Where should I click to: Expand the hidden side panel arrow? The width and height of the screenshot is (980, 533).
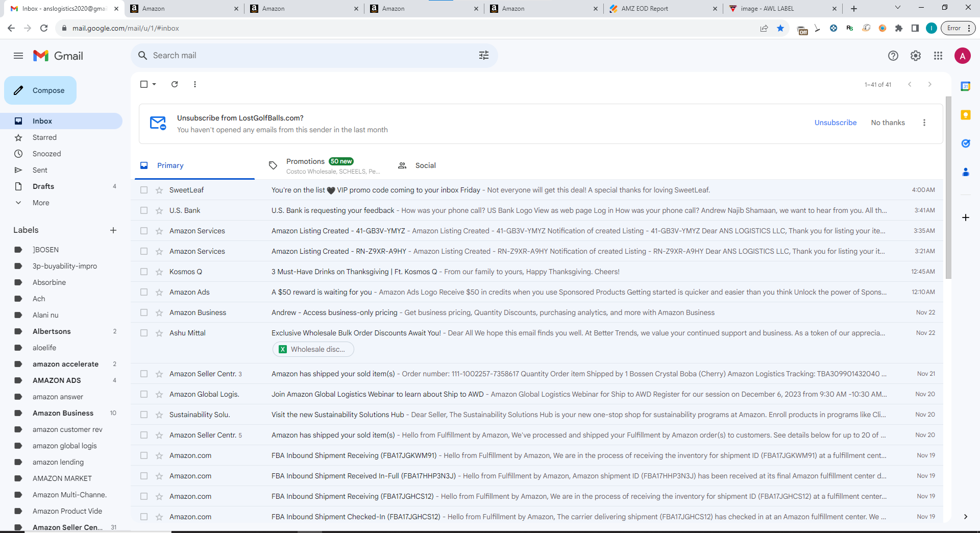[x=966, y=517]
